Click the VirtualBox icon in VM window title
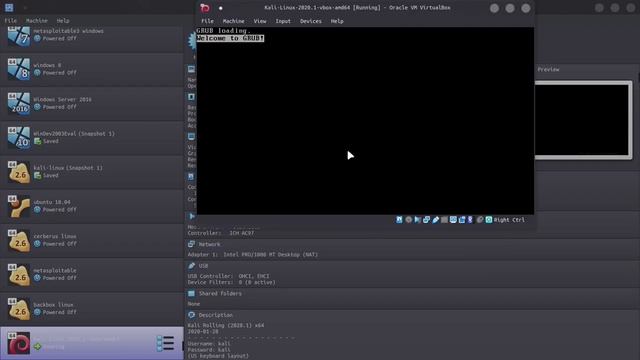This screenshot has height=360, width=640. click(205, 8)
